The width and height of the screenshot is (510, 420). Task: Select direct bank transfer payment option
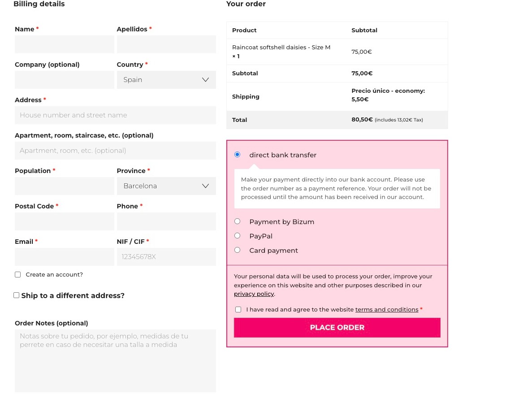point(238,155)
